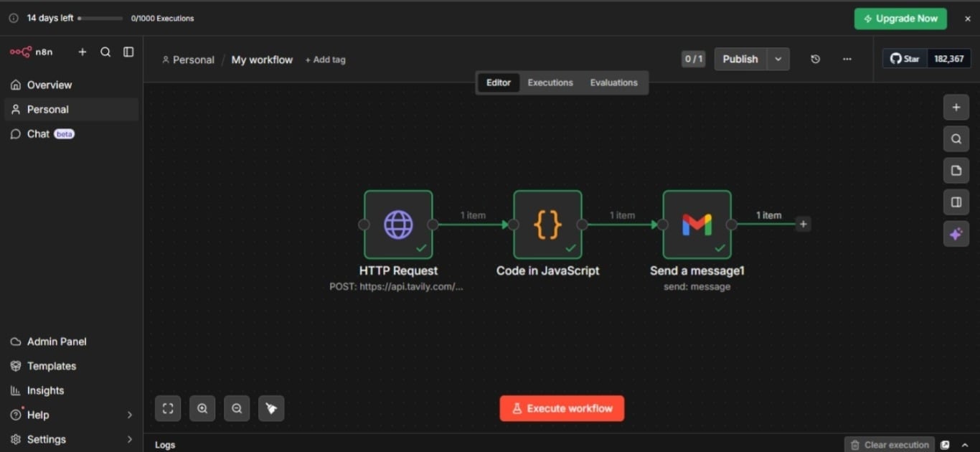The height and width of the screenshot is (452, 980).
Task: Expand the Logs panel
Action: 165,445
